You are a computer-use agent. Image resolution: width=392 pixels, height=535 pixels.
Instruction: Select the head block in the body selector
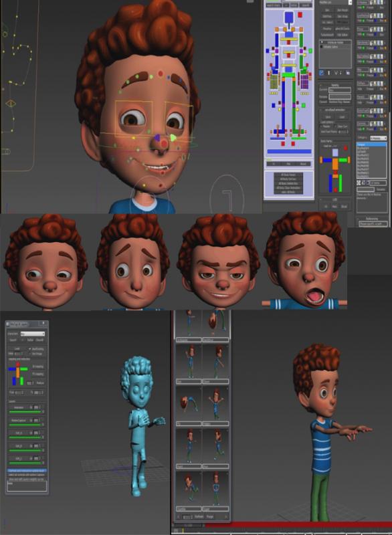pyautogui.click(x=289, y=17)
